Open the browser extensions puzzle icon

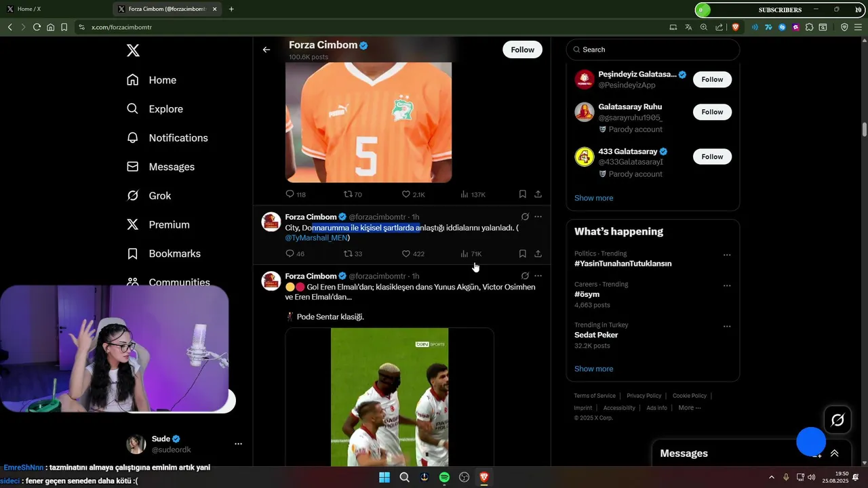pos(809,27)
